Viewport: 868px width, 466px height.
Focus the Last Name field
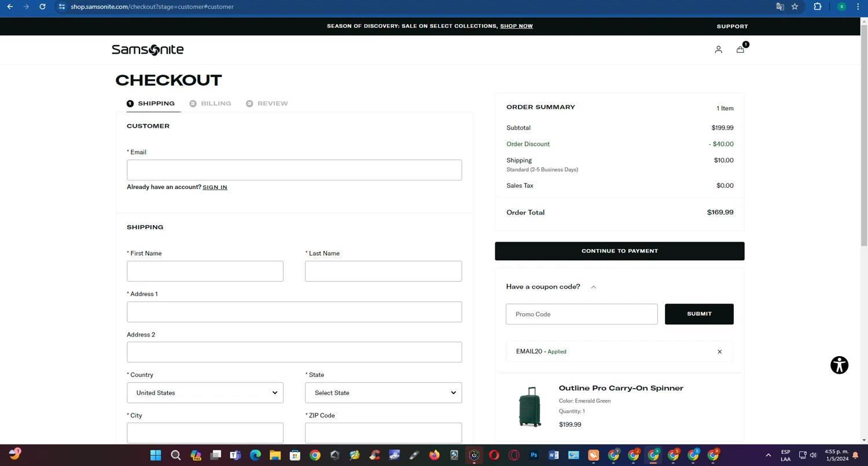[383, 271]
